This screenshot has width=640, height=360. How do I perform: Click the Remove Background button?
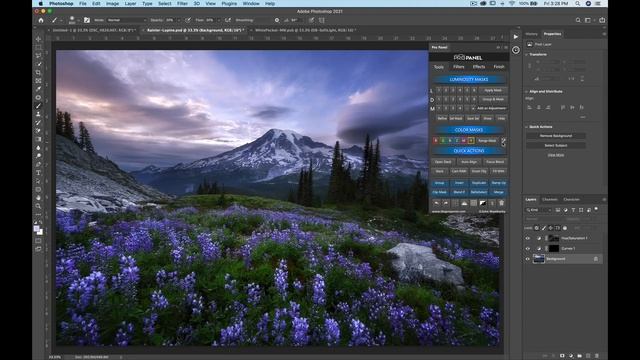556,136
